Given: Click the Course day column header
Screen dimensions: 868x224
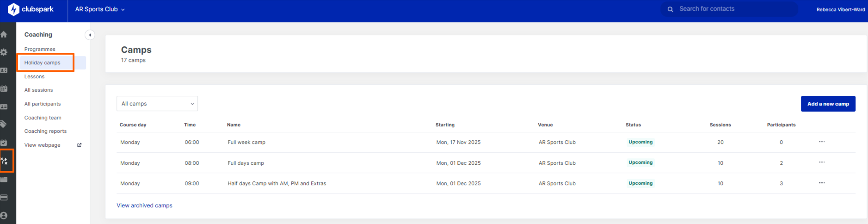Looking at the screenshot, I should (x=133, y=124).
